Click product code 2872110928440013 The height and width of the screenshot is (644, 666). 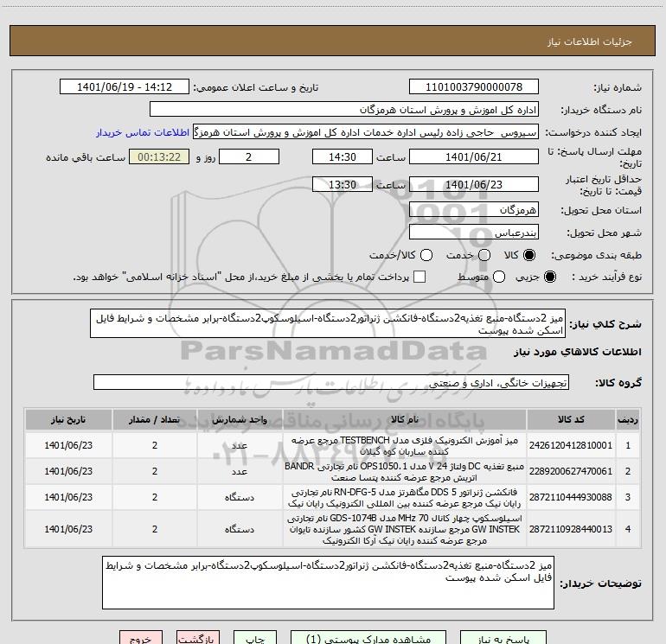point(571,529)
